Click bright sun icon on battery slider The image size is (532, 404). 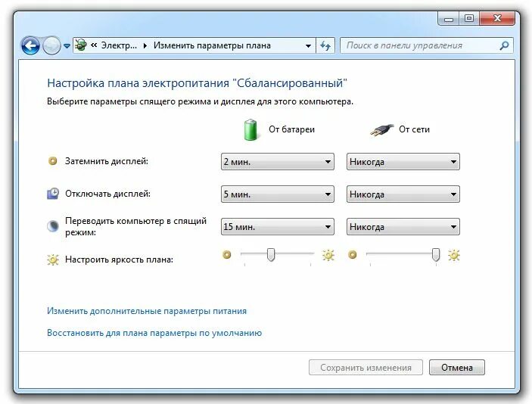coord(328,255)
